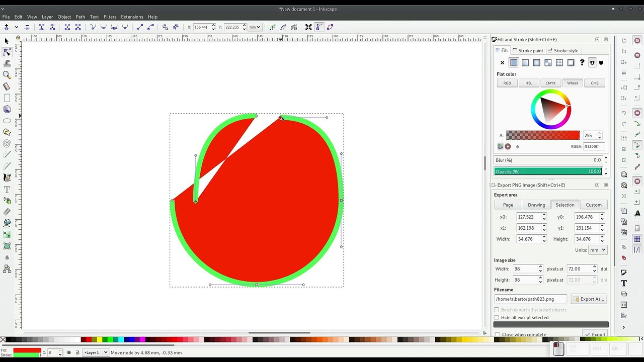
Task: Click the Insert new nodes icon
Action: pyautogui.click(x=7, y=27)
